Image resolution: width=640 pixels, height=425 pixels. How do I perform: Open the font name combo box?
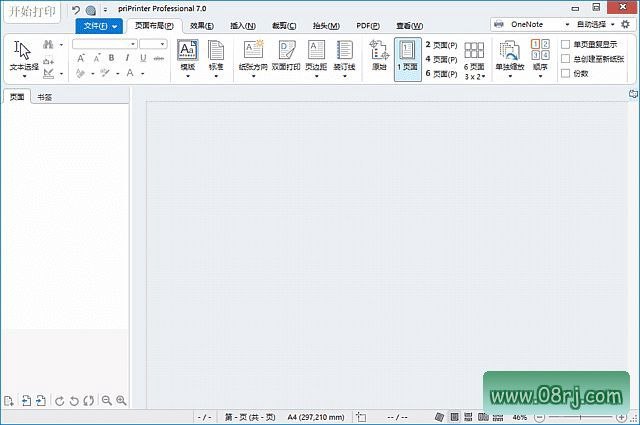pos(104,44)
